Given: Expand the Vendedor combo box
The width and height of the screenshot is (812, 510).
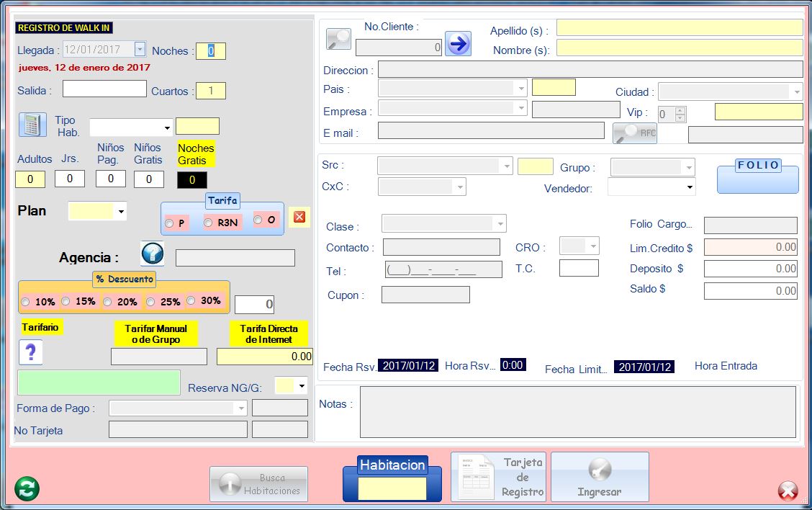Looking at the screenshot, I should pos(690,187).
